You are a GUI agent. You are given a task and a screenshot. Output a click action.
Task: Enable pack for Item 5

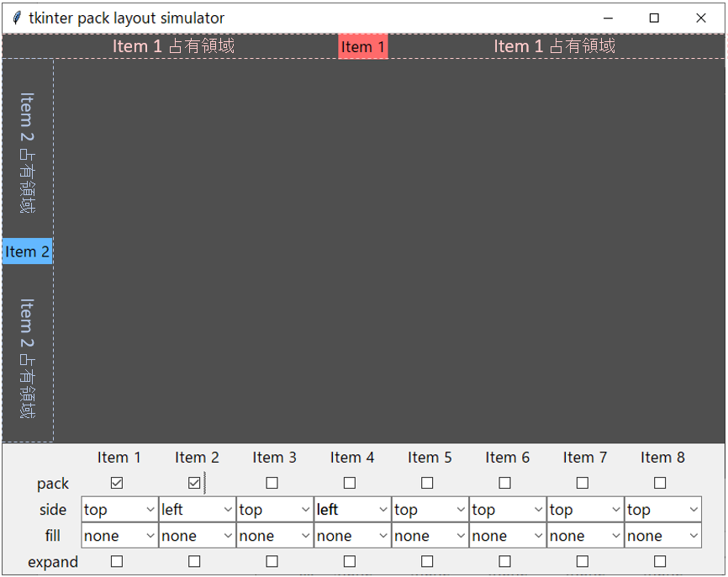[427, 483]
